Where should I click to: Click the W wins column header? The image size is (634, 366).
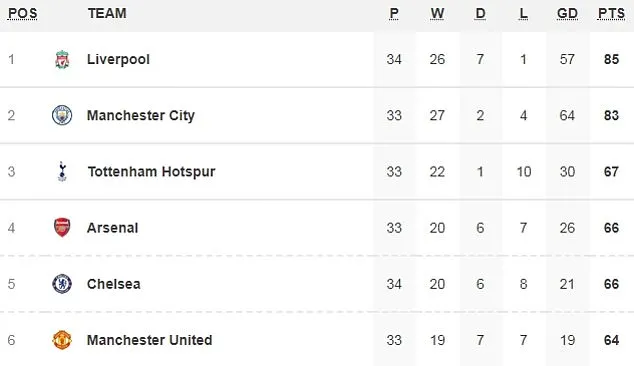[x=437, y=13]
